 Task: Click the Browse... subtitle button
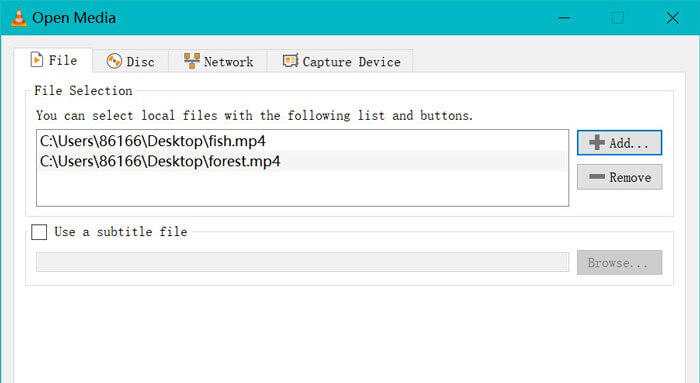(619, 262)
